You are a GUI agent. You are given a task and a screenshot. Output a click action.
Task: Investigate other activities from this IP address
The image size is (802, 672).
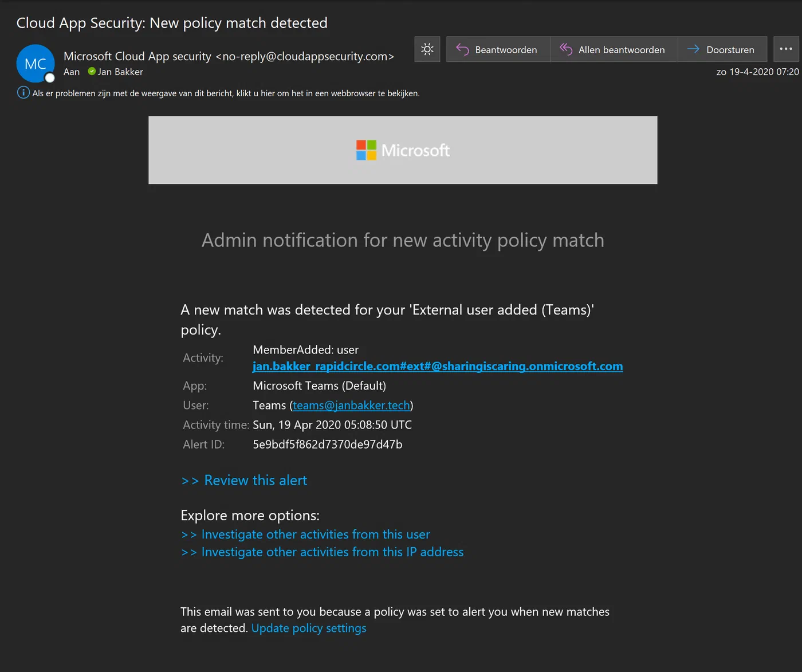(323, 552)
